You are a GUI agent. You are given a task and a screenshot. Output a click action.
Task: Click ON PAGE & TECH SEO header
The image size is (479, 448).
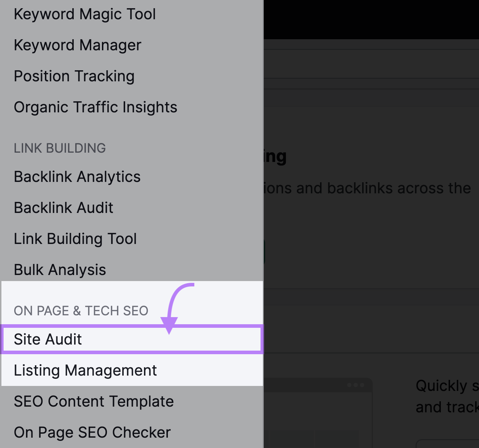coord(81,311)
